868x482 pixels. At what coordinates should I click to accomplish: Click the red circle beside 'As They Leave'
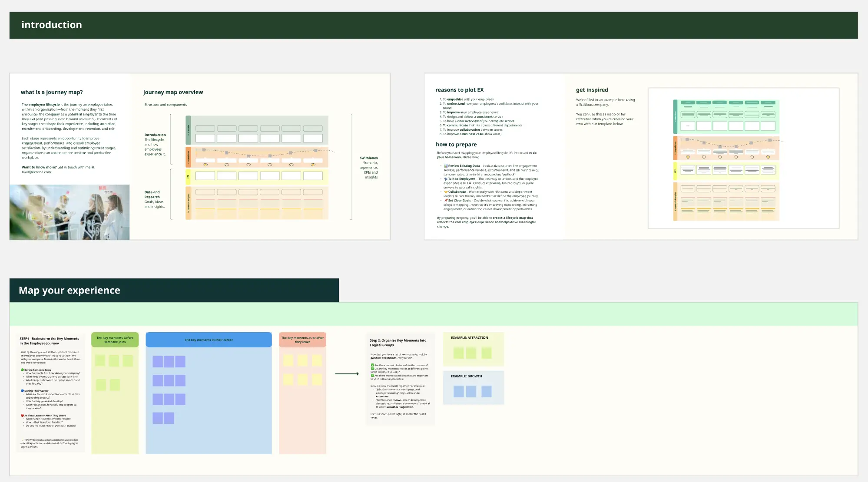coord(22,416)
